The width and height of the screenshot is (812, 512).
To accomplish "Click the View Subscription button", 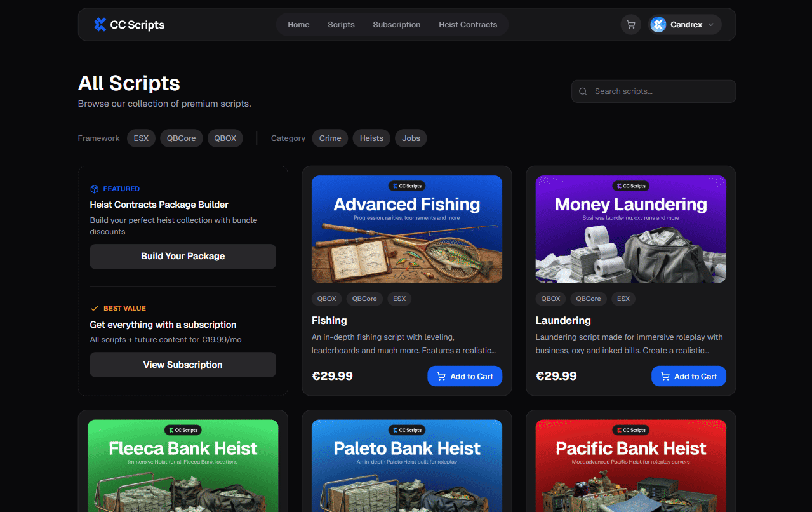I will (183, 365).
